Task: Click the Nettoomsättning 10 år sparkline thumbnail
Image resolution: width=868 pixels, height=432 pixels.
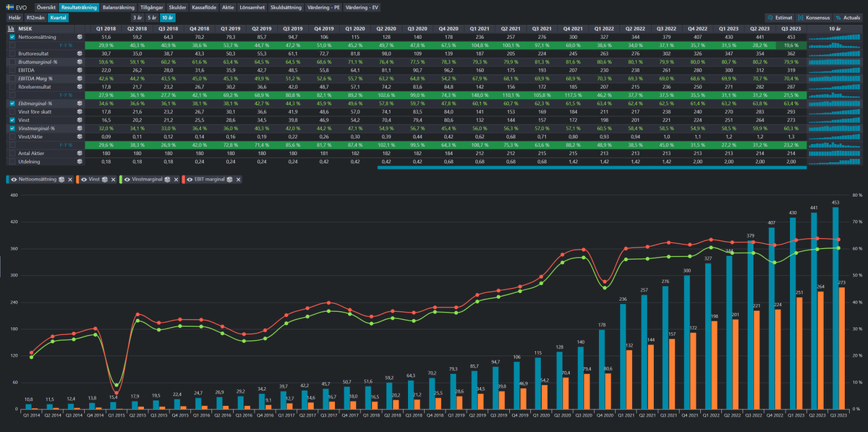Action: coord(834,37)
